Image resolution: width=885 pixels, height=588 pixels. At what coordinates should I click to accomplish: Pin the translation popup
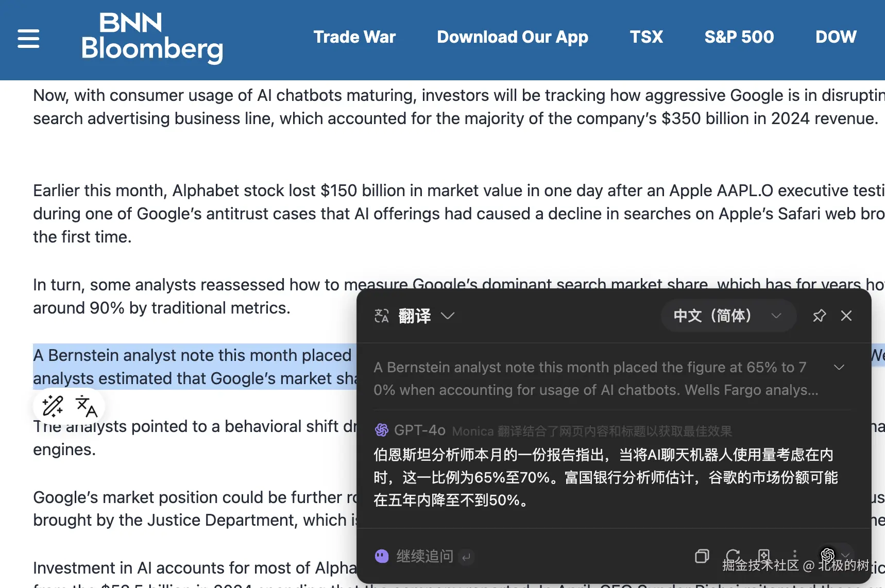tap(819, 316)
